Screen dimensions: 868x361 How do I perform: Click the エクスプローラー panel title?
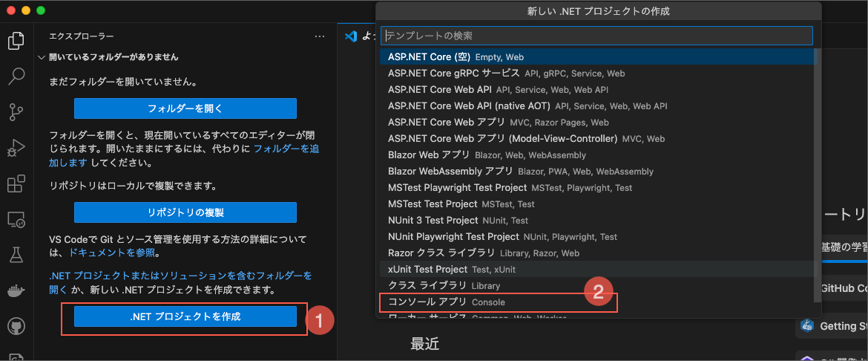pos(82,36)
